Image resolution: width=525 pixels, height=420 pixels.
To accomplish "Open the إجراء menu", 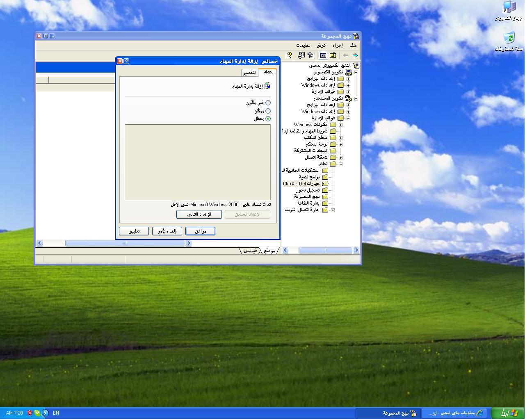I will [x=338, y=45].
